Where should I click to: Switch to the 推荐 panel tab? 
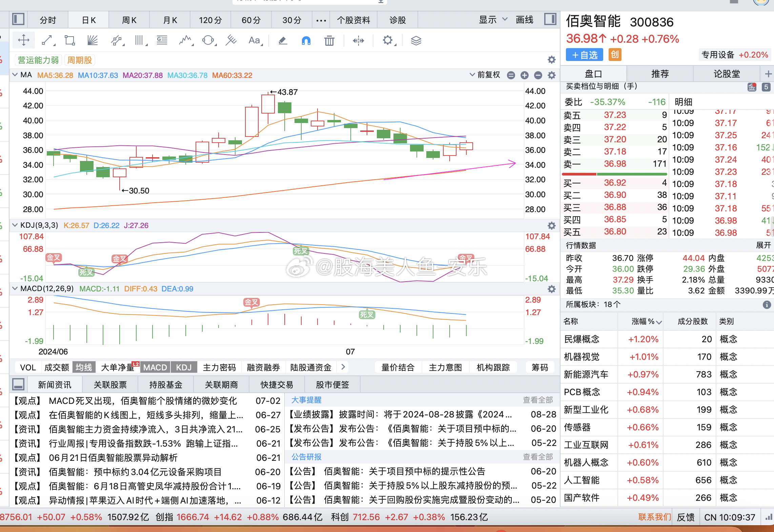659,74
